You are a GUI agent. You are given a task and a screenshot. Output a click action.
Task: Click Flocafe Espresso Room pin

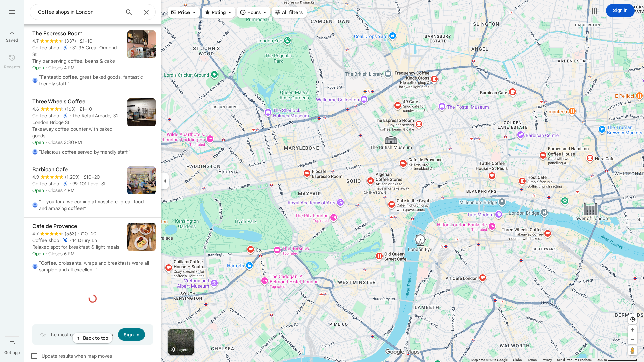pyautogui.click(x=307, y=173)
